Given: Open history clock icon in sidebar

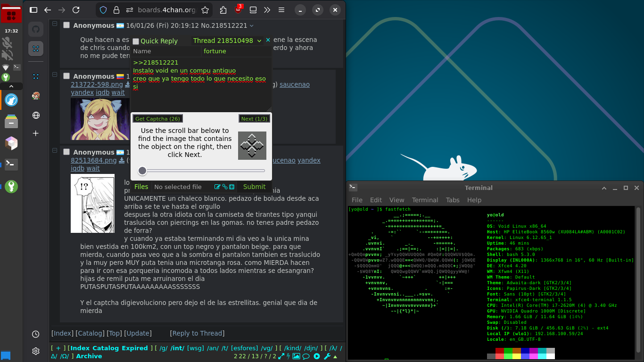Looking at the screenshot, I should 36,334.
